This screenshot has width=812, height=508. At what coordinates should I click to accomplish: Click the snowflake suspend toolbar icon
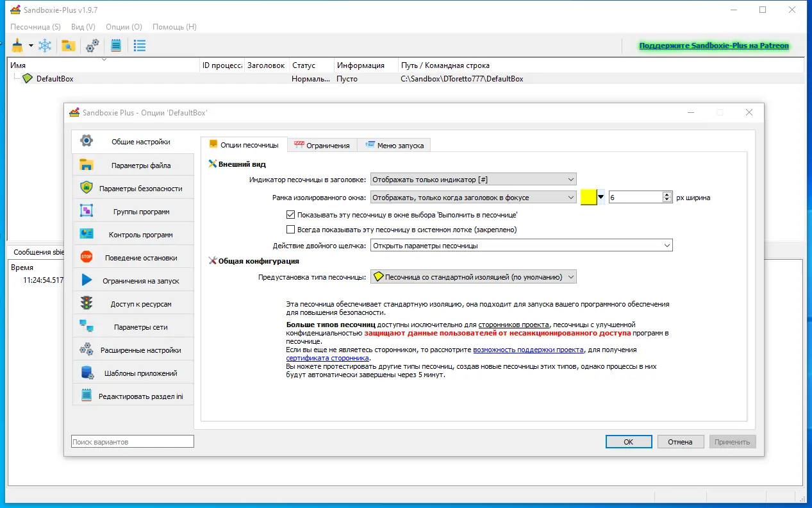pos(45,46)
